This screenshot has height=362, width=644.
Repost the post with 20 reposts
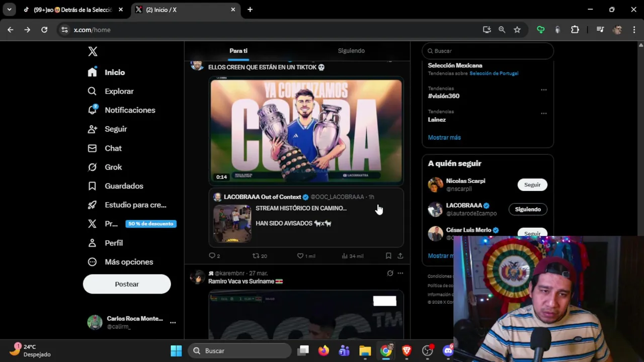[x=260, y=256]
